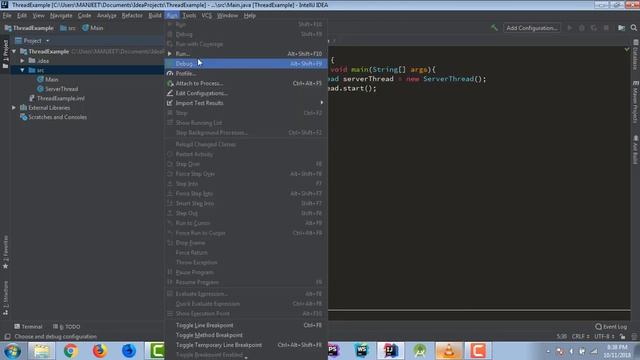The width and height of the screenshot is (640, 360).
Task: Choose Profile... in the Run menu
Action: click(246, 73)
